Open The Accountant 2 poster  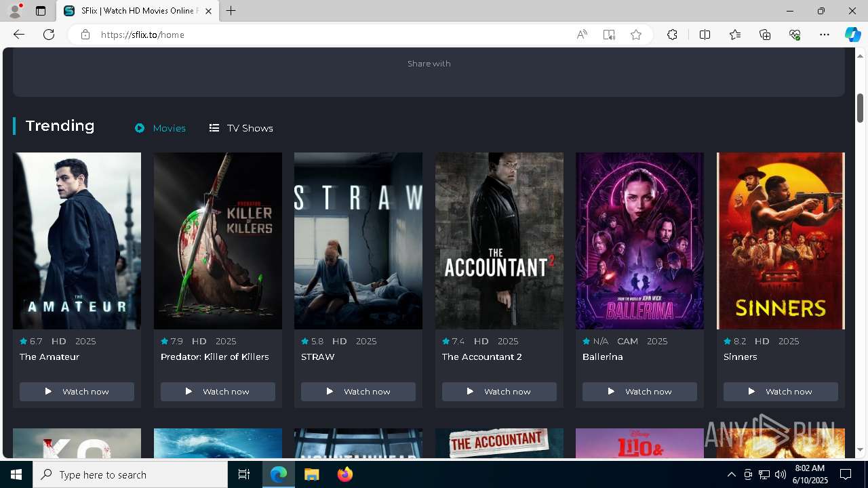click(x=499, y=241)
